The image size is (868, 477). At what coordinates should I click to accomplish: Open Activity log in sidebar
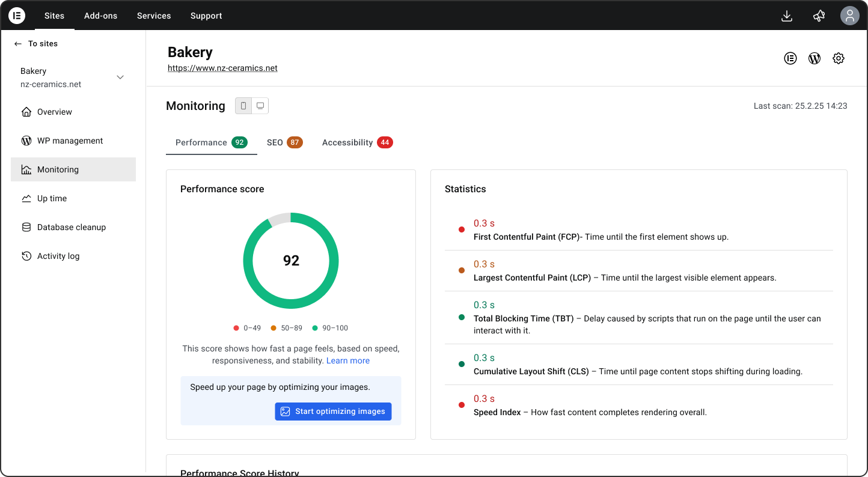73,256
